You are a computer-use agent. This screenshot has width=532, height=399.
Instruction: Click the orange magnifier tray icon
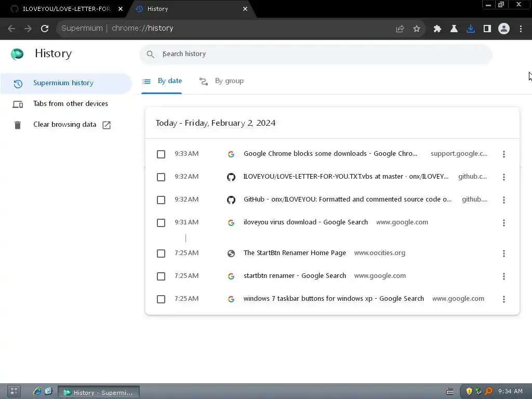pos(488,391)
